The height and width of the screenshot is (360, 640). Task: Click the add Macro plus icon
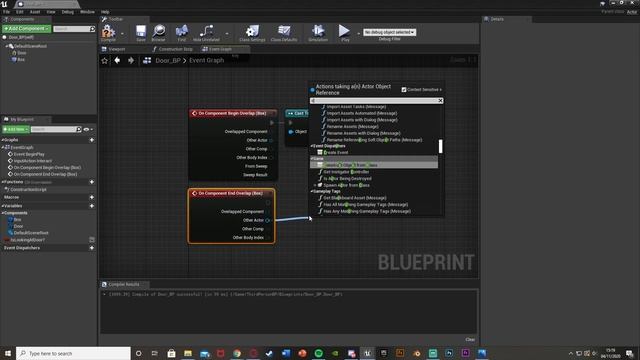pos(92,197)
